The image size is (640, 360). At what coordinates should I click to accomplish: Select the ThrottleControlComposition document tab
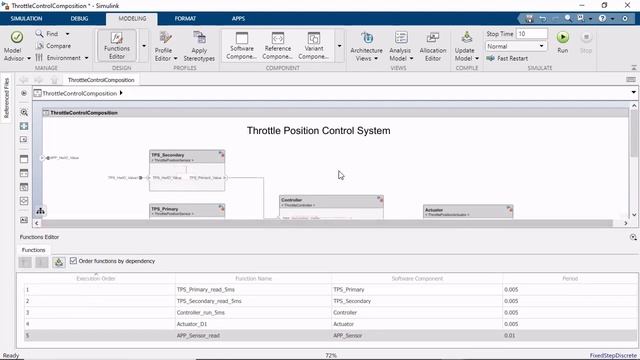click(101, 80)
